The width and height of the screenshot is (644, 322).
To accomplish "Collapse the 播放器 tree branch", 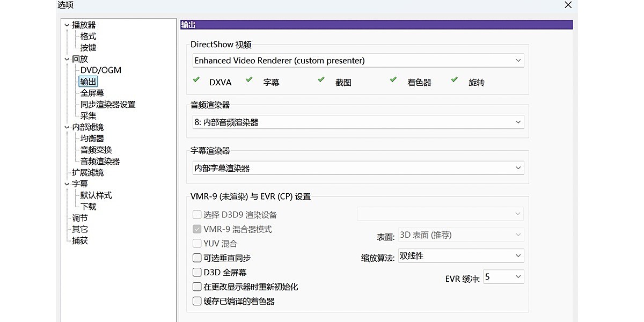I will coord(67,25).
